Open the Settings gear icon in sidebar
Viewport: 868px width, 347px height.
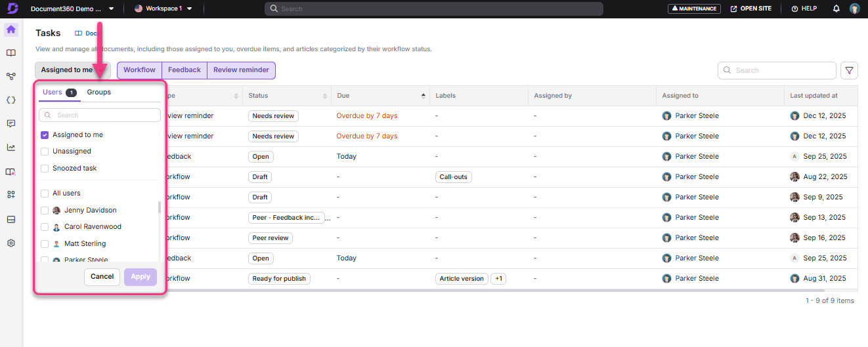pyautogui.click(x=11, y=243)
